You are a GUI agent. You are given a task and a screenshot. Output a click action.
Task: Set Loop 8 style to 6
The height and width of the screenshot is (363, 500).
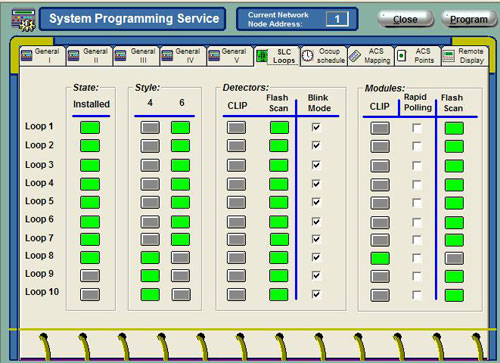(181, 257)
